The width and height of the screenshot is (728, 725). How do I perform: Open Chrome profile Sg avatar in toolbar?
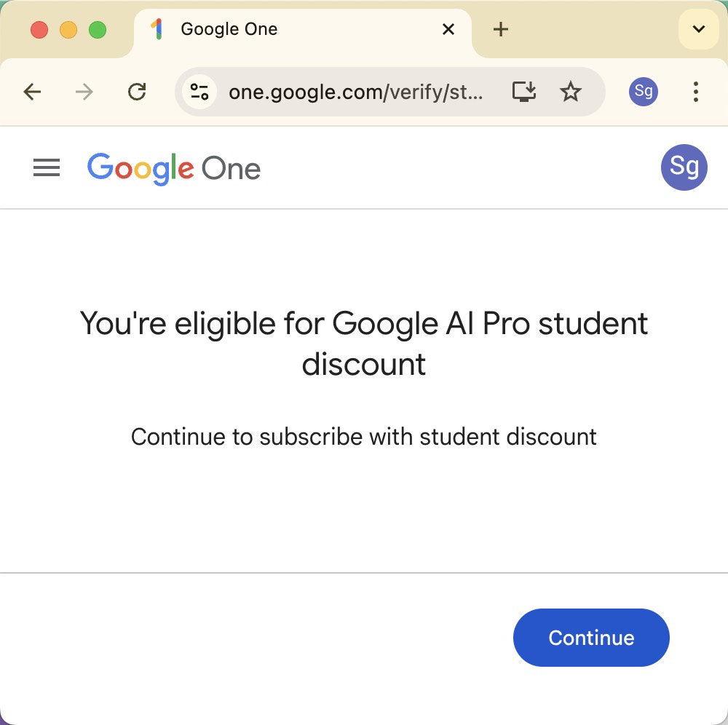coord(643,92)
